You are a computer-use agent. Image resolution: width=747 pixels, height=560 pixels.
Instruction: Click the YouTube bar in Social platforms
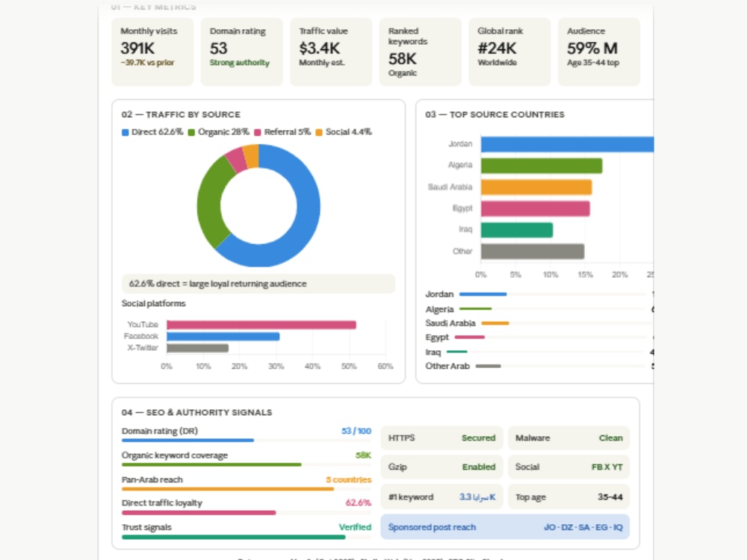[261, 325]
